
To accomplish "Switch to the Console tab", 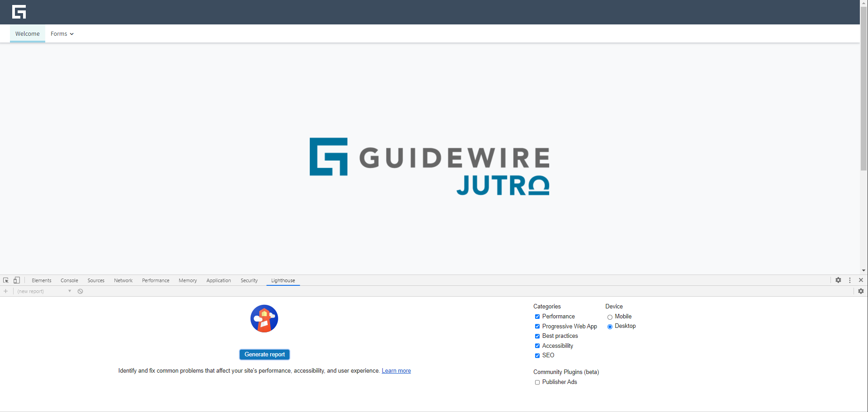I will 69,280.
